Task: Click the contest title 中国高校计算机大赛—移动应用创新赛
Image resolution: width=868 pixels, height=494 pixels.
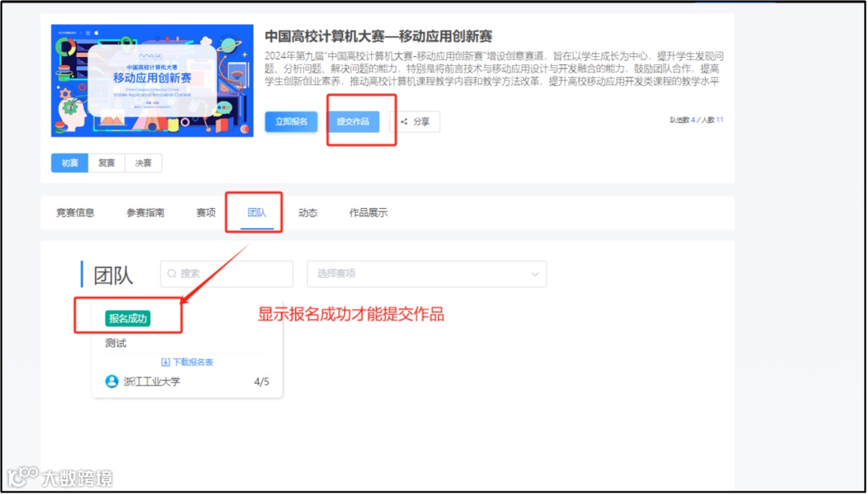Action: pyautogui.click(x=379, y=36)
